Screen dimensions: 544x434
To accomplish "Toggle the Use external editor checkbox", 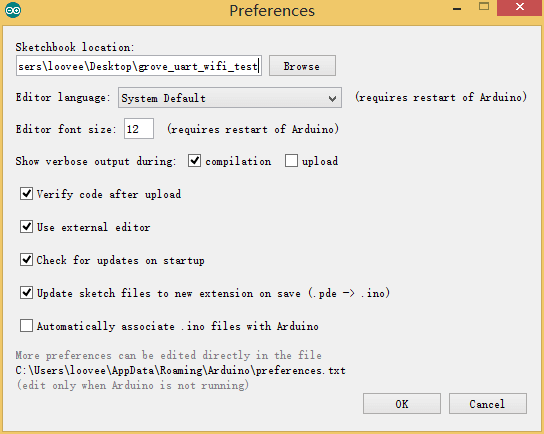I will [x=26, y=227].
